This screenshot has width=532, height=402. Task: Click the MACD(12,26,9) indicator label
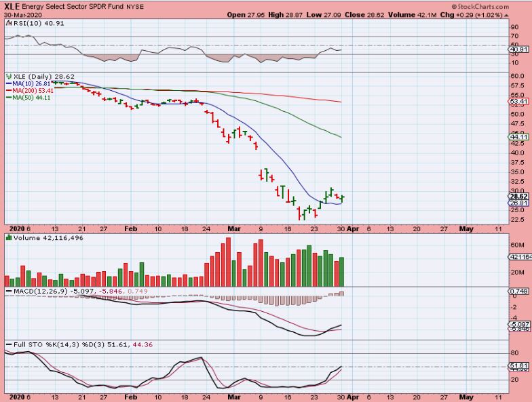[x=41, y=292]
